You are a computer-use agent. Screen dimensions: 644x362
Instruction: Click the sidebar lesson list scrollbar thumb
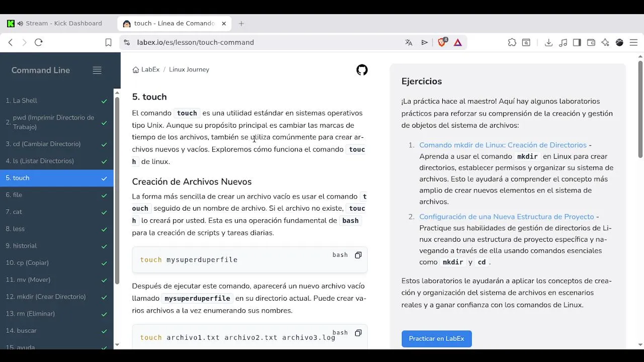pyautogui.click(x=117, y=191)
